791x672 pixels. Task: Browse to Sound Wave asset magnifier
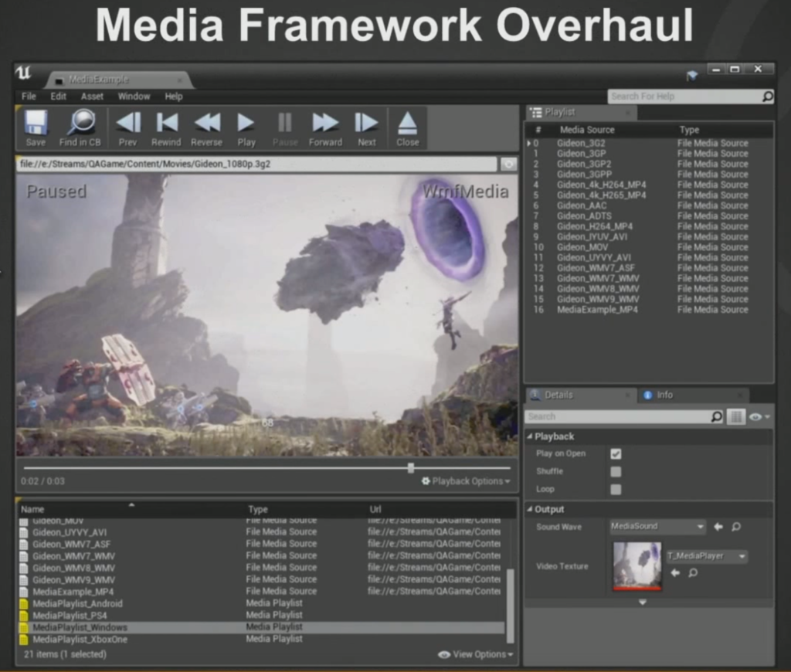click(x=736, y=527)
